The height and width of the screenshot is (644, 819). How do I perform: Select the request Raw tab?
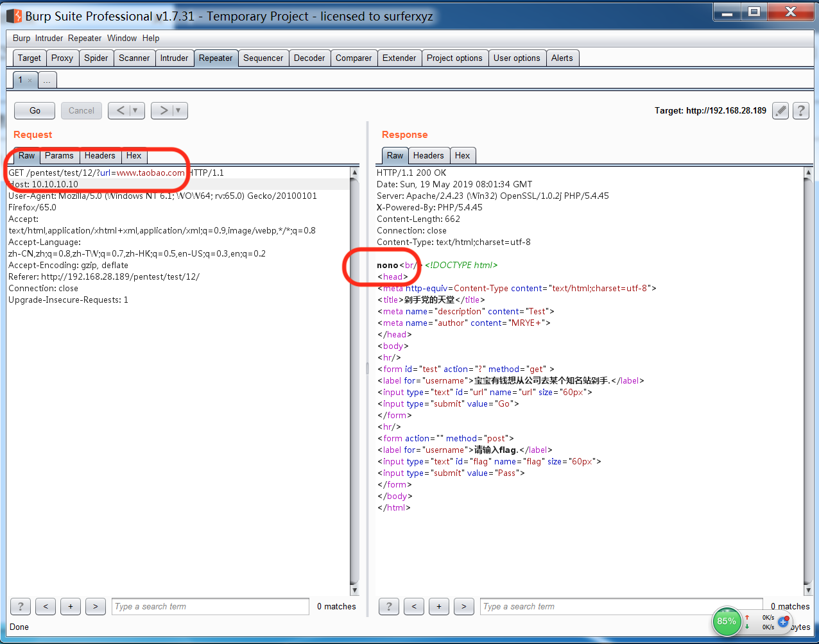(x=27, y=155)
